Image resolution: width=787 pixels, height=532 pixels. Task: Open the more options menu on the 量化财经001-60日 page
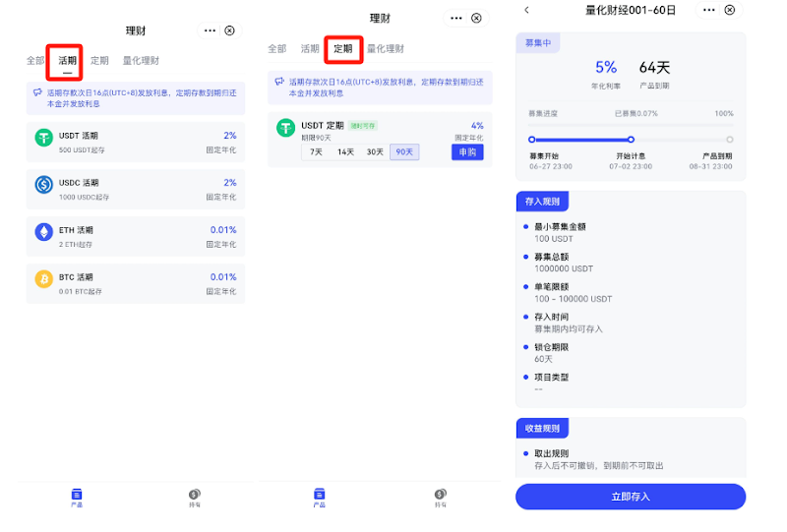coord(707,10)
